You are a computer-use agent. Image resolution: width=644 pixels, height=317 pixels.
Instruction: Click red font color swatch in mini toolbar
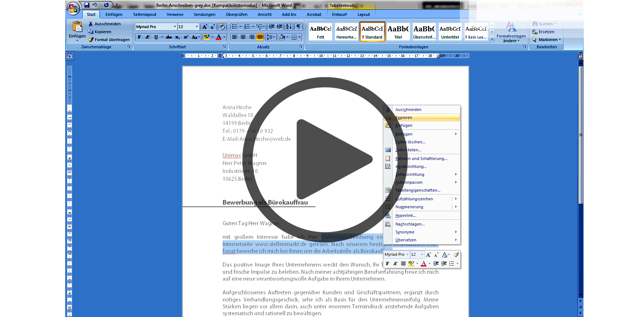(424, 264)
